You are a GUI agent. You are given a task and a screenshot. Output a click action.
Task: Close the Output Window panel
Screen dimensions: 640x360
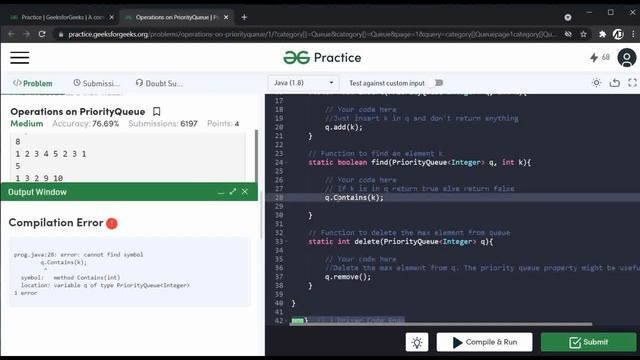244,191
